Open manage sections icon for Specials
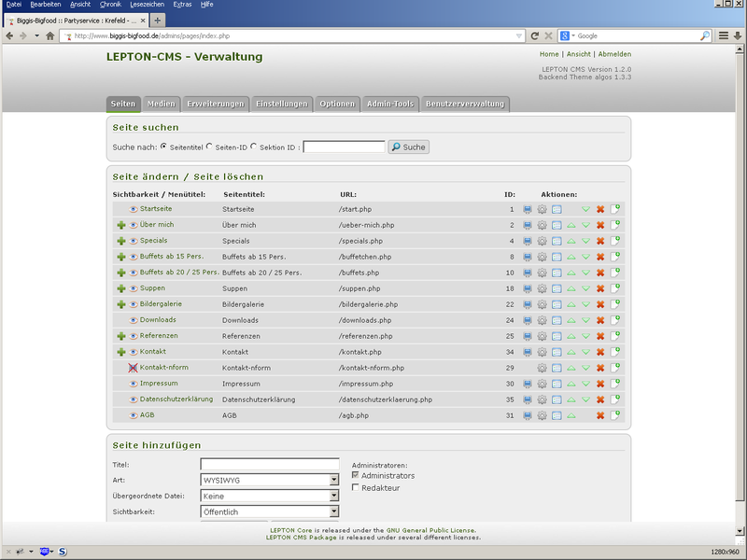The height and width of the screenshot is (560, 747). (557, 241)
